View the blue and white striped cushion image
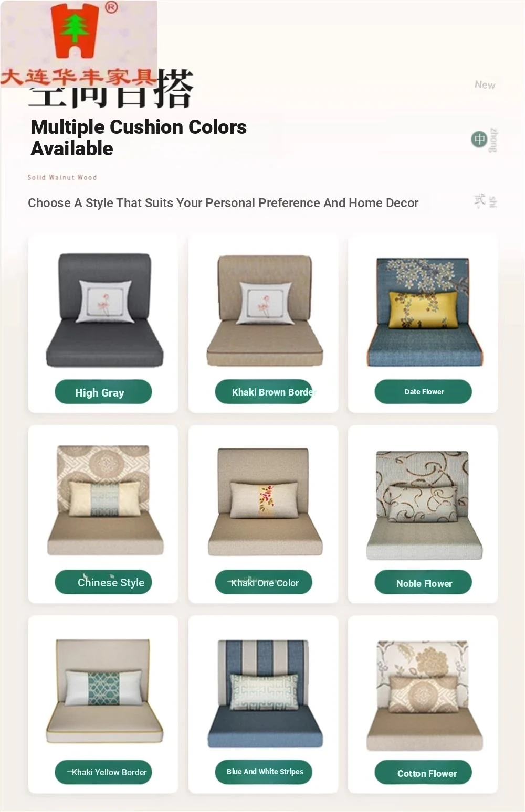The width and height of the screenshot is (525, 812). tap(265, 693)
